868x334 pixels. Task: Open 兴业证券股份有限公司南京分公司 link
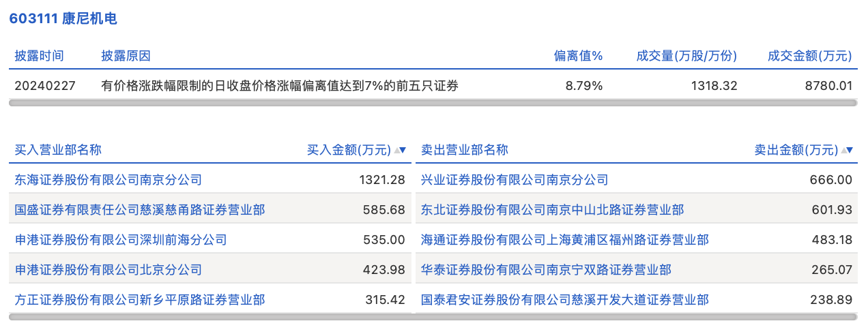pyautogui.click(x=515, y=180)
